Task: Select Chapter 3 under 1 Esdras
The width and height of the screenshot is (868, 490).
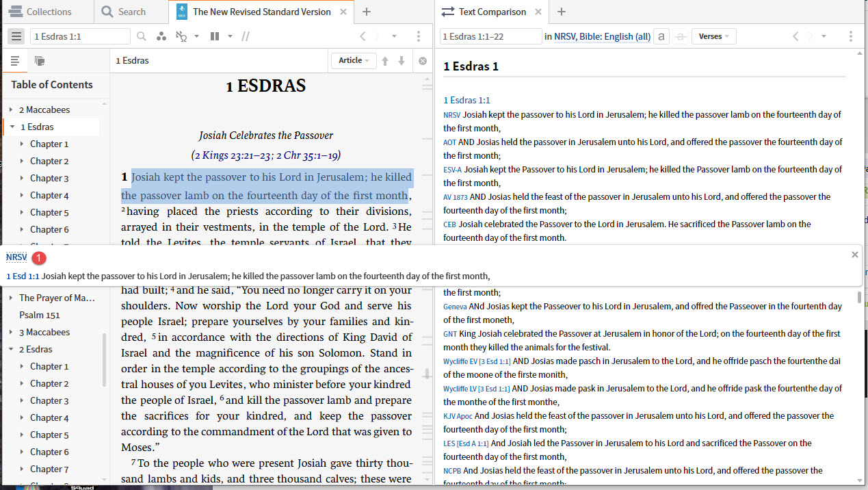Action: 49,178
